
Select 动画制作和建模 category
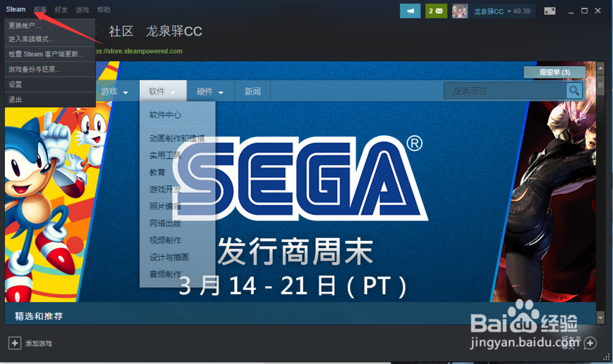(177, 138)
